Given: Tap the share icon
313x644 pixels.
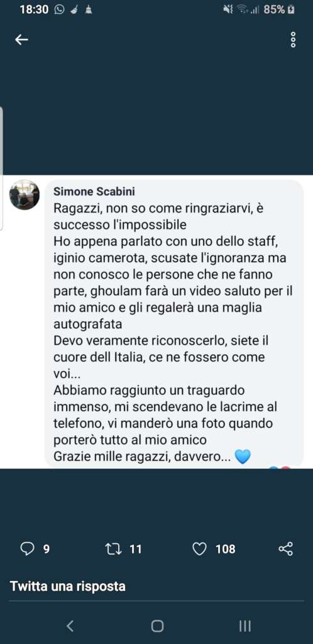Looking at the screenshot, I should 285,548.
